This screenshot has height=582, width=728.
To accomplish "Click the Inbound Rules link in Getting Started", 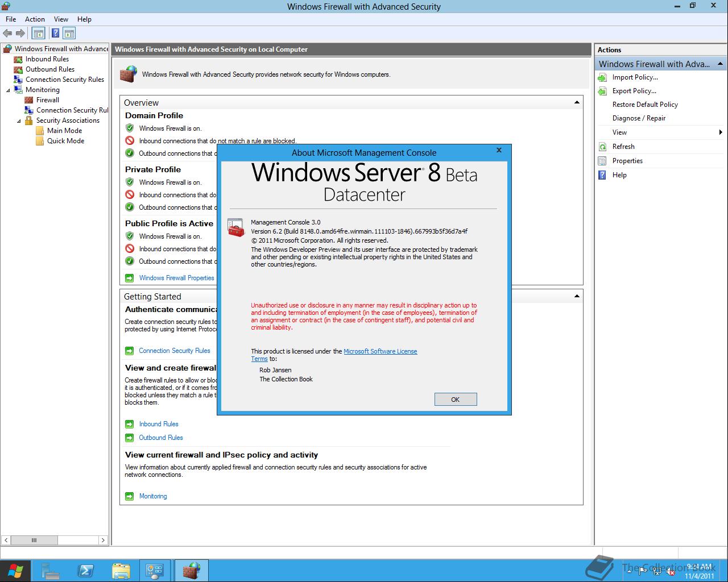I will pos(159,424).
